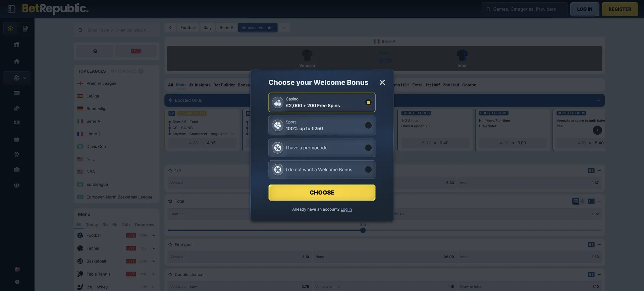
Task: Click the yellow CHOOSE button
Action: pos(322,193)
